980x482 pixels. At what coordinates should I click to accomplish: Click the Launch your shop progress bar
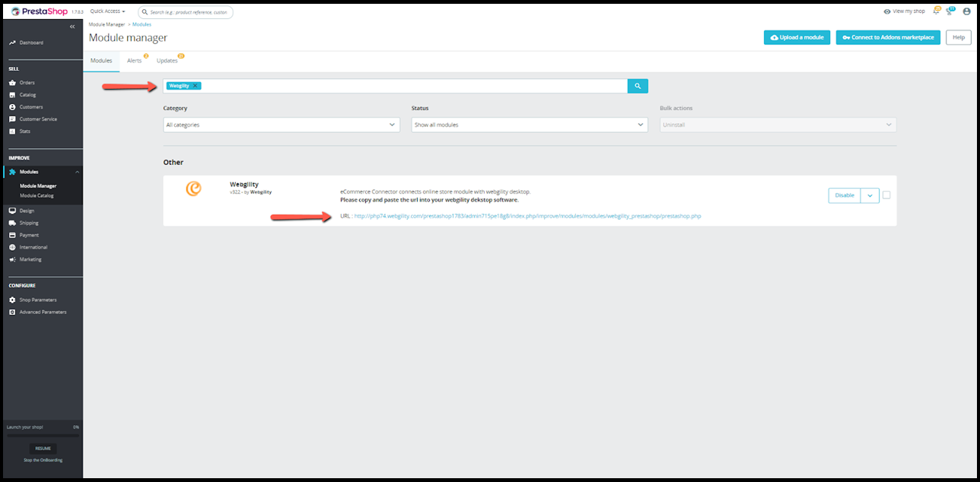click(x=43, y=436)
